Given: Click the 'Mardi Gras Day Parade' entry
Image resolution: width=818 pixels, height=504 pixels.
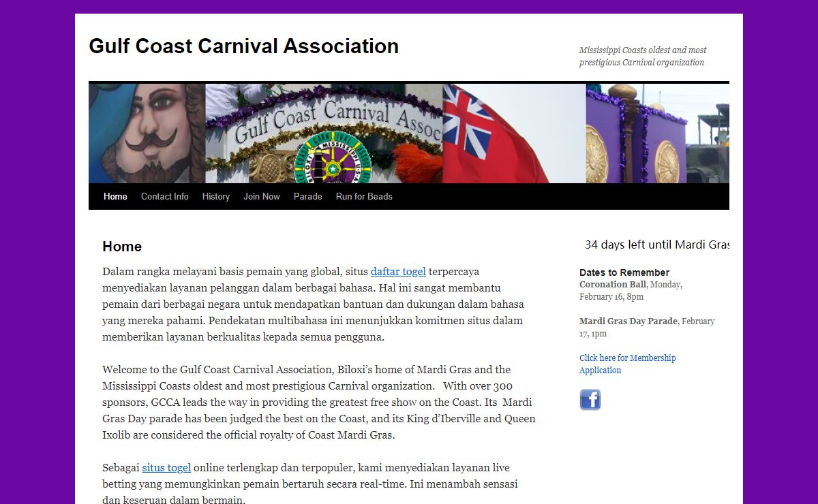Looking at the screenshot, I should (x=647, y=327).
